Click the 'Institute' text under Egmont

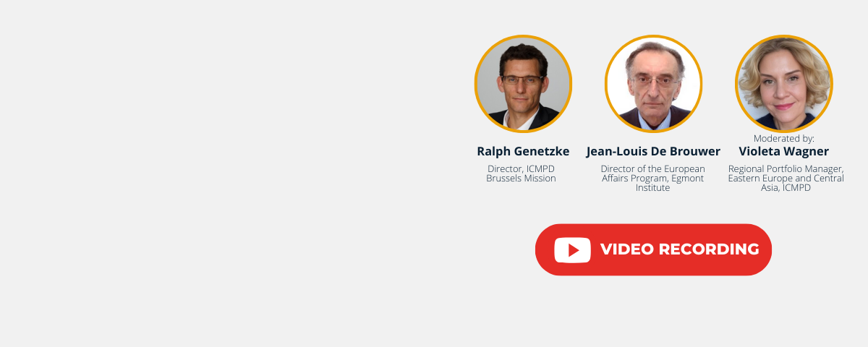653,187
